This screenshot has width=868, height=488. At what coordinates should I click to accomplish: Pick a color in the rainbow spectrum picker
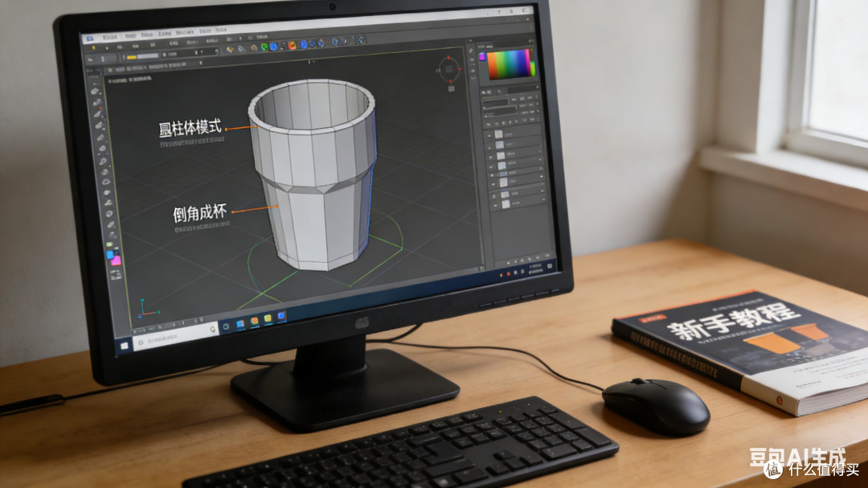[508, 65]
